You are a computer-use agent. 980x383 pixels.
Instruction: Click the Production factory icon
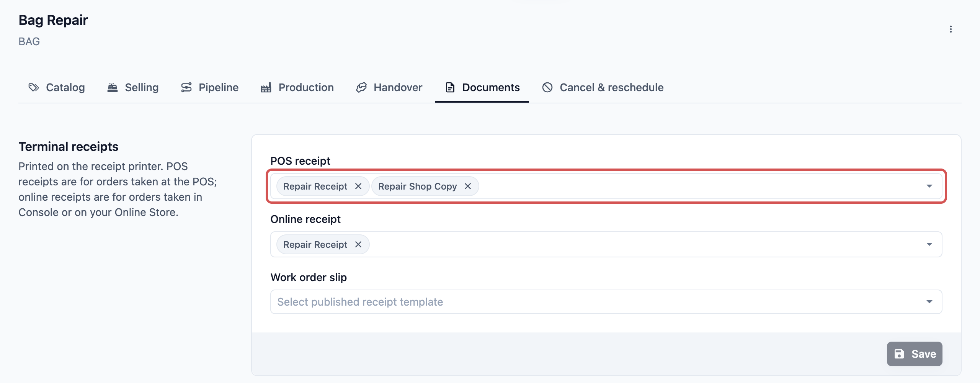click(x=266, y=87)
